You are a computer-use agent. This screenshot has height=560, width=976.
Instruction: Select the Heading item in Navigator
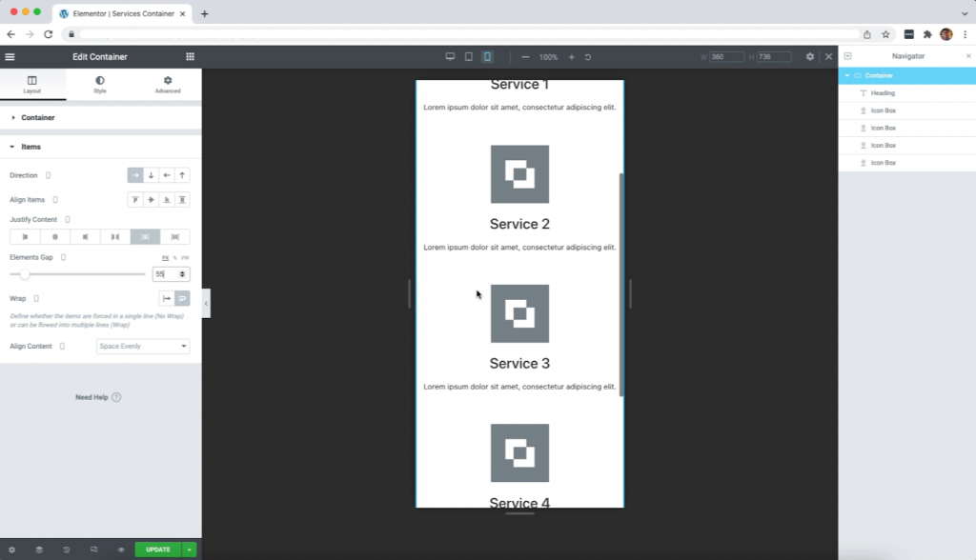coord(883,93)
